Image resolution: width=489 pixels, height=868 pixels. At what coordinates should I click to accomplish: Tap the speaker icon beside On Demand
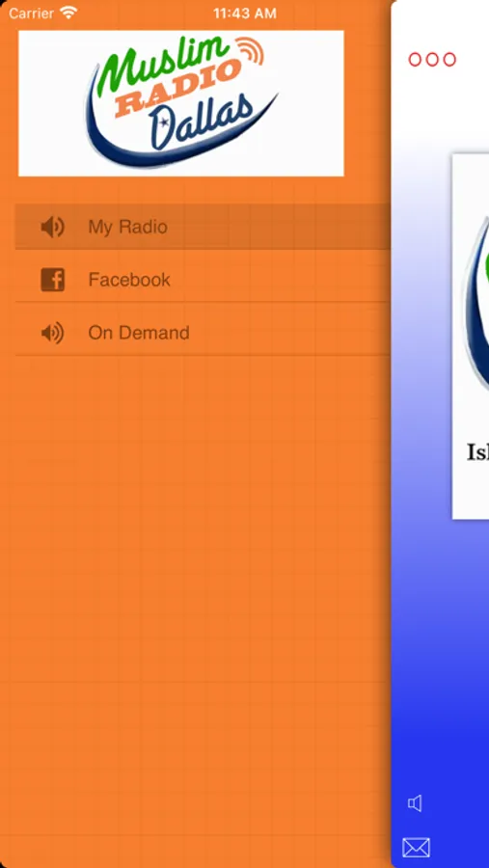tap(53, 333)
